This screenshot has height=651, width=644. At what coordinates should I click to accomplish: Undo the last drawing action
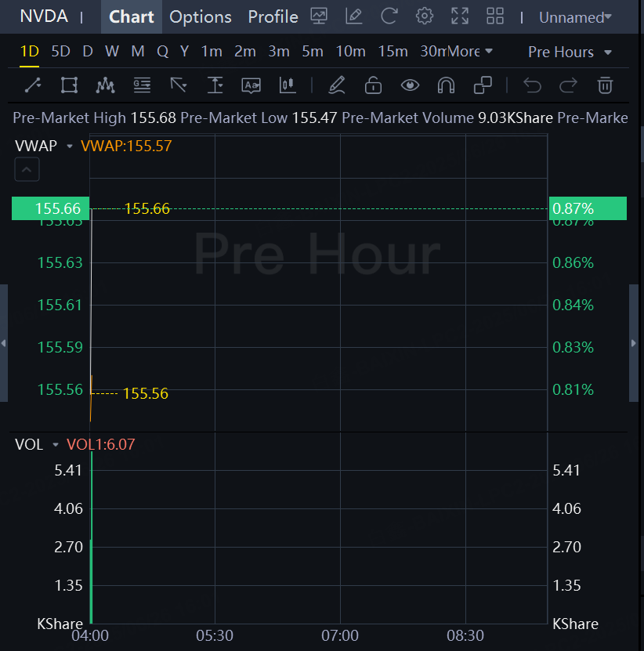[x=532, y=85]
